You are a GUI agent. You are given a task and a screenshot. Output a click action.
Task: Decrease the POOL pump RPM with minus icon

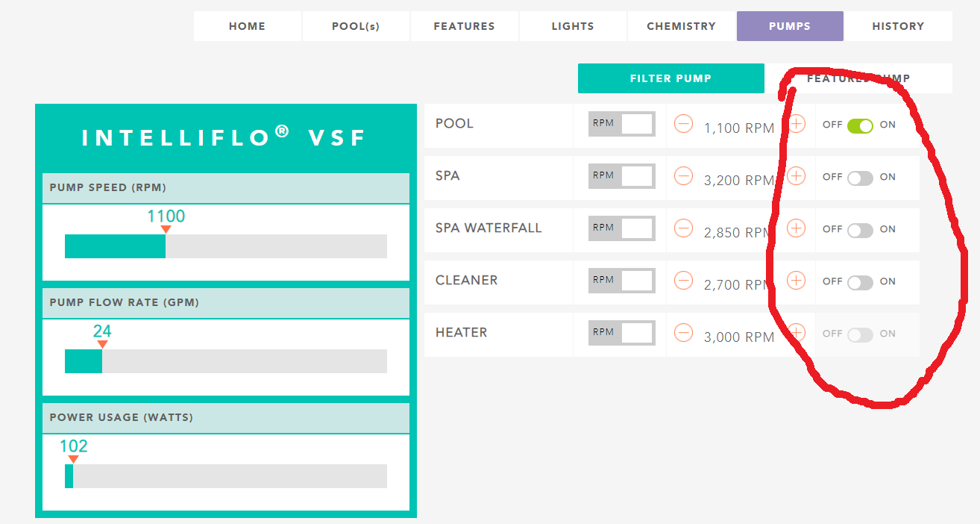683,124
